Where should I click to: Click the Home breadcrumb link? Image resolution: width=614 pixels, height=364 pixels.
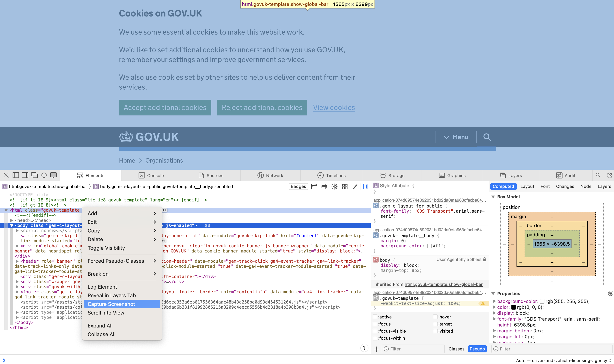(127, 160)
